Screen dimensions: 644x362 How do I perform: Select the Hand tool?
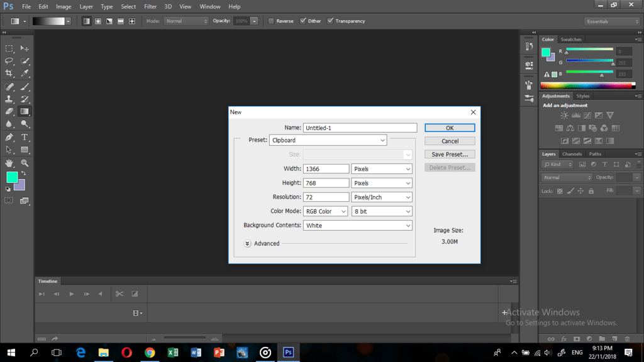point(9,162)
